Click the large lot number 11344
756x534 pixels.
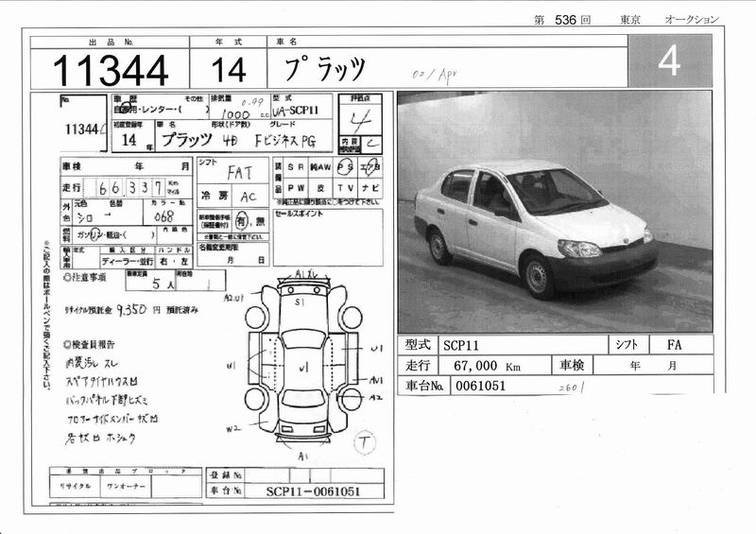(x=111, y=71)
